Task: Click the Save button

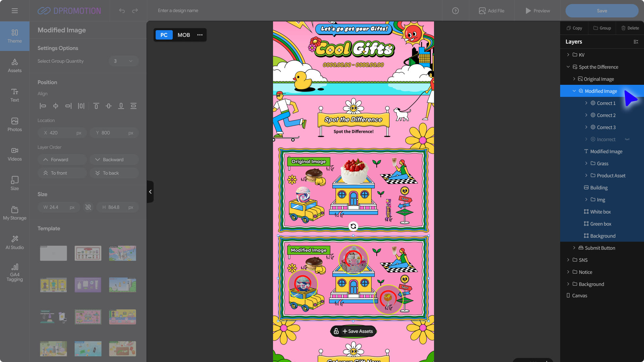Action: coord(602,11)
